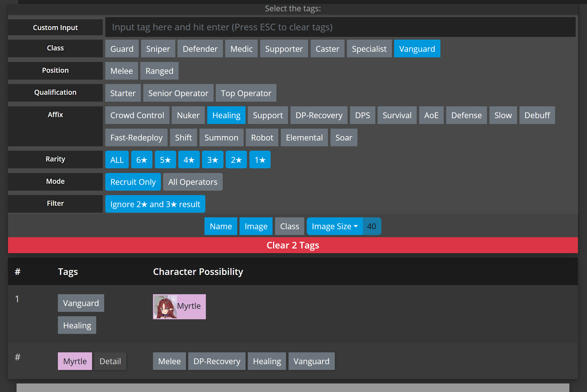Viewport: 587px width, 392px height.
Task: Deselect the Healing affix tag
Action: coord(226,115)
